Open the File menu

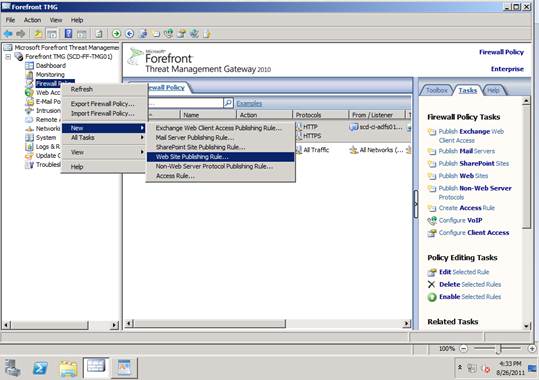(10, 20)
